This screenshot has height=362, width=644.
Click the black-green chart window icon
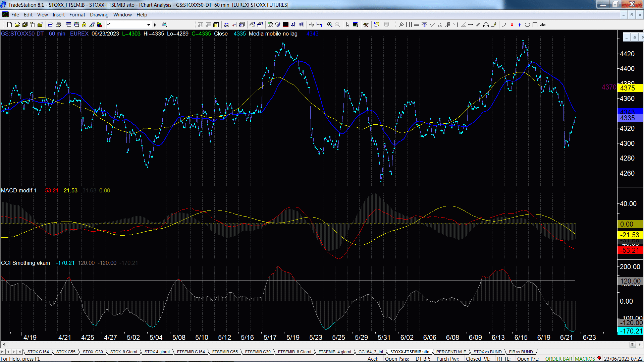[286, 25]
